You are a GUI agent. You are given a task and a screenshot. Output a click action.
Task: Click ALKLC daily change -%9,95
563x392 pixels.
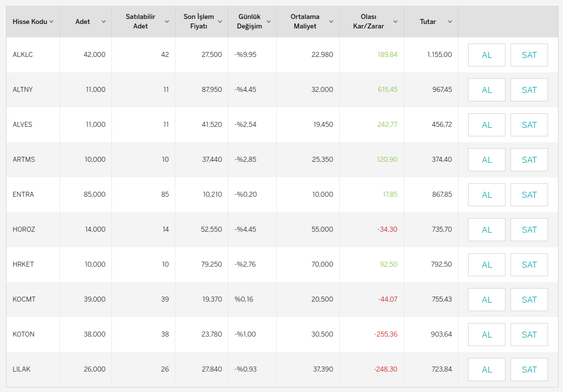point(245,54)
